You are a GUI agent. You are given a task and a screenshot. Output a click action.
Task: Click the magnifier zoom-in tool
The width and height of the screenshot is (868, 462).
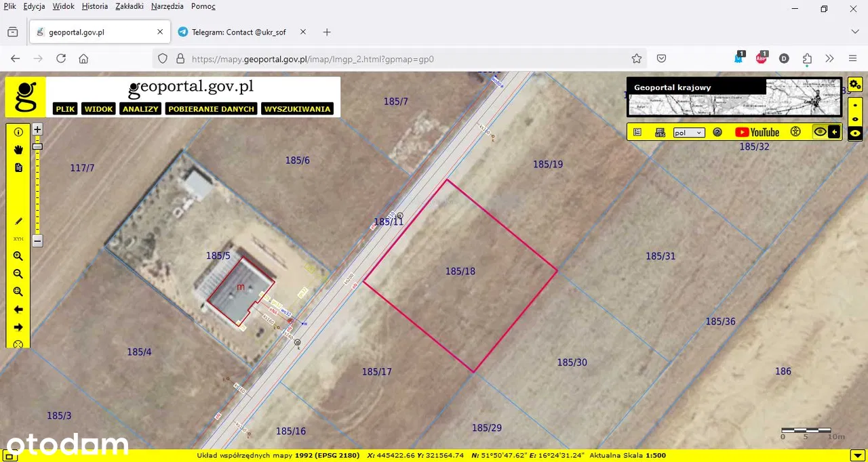pos(18,256)
